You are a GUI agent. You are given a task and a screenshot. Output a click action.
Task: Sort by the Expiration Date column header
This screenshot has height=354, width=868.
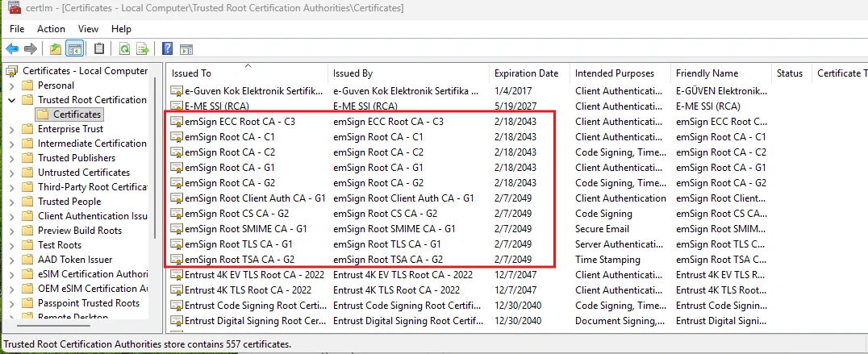(x=530, y=73)
